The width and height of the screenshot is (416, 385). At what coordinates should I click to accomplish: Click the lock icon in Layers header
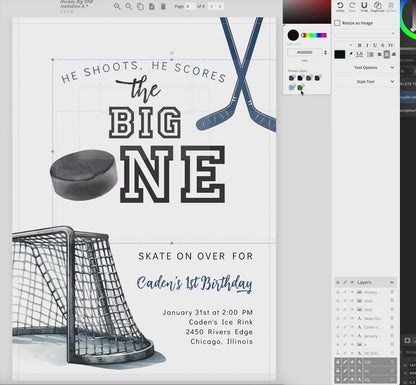pos(338,282)
